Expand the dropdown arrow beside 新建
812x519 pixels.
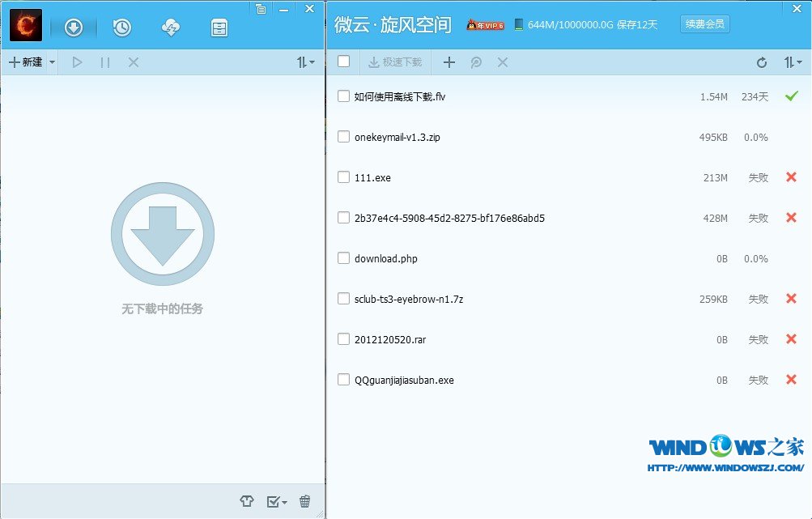pos(53,62)
